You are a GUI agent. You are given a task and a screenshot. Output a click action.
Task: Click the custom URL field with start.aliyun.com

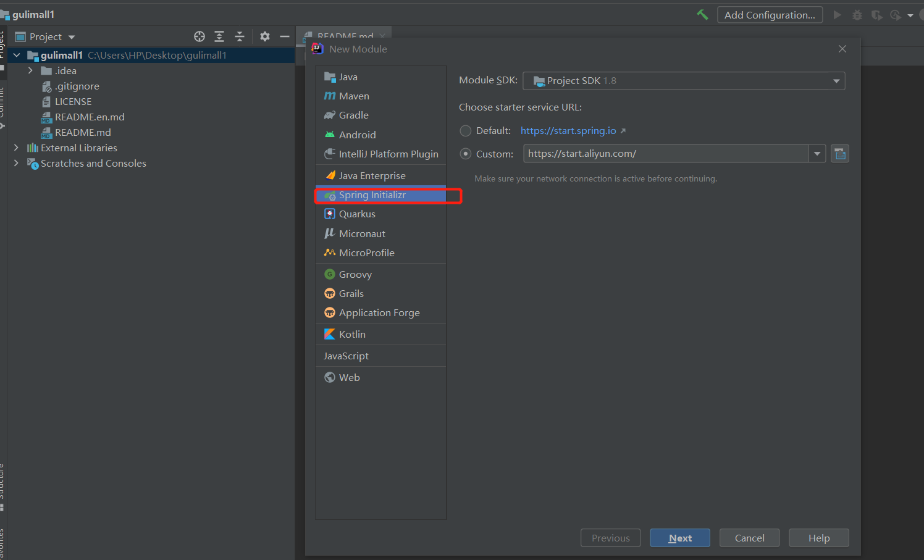[666, 154]
